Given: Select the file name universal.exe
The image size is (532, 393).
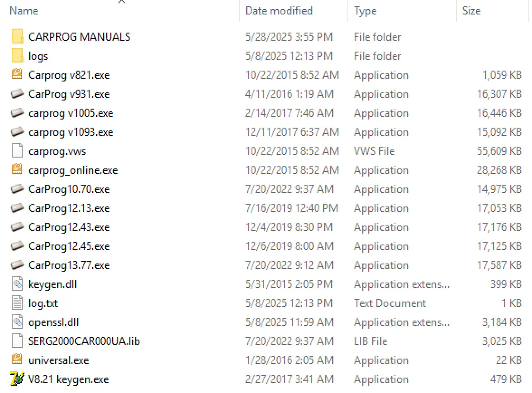Looking at the screenshot, I should pyautogui.click(x=58, y=360).
